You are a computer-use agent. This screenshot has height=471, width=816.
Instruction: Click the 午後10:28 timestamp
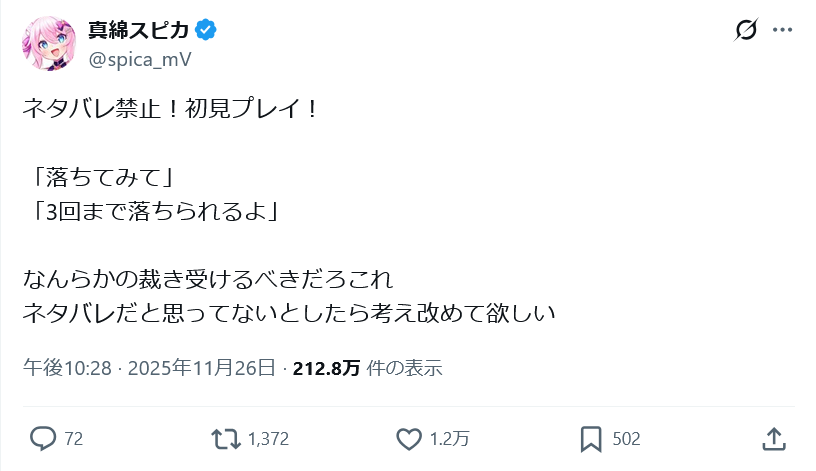[66, 368]
